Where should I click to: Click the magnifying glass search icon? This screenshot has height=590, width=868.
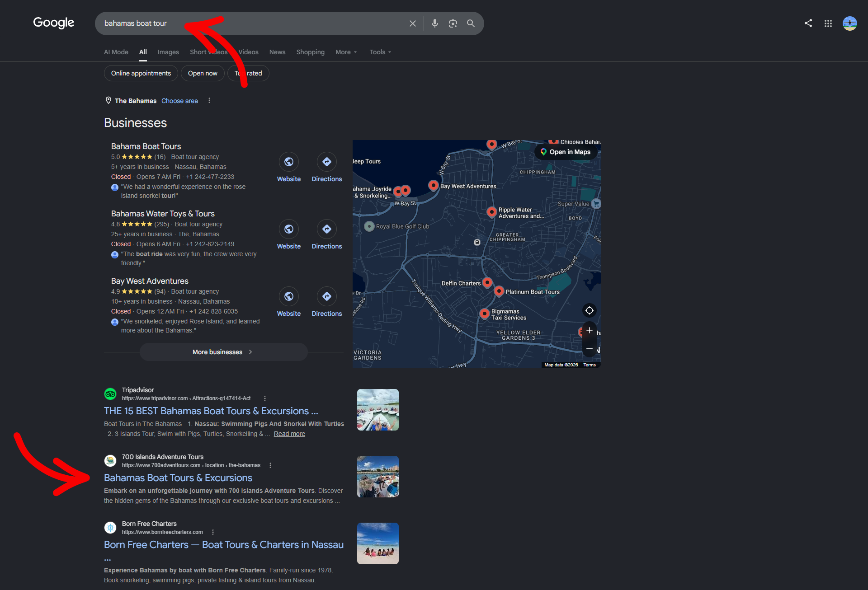pos(471,23)
